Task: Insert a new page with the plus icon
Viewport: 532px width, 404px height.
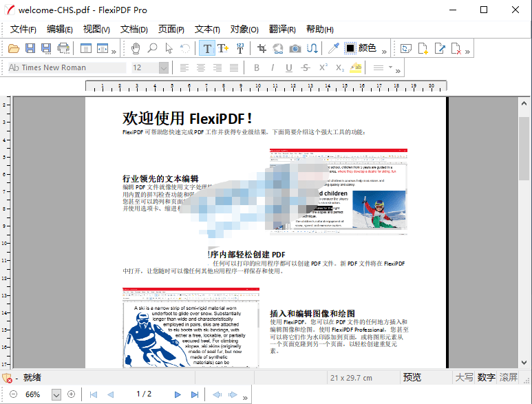Action: [423, 48]
